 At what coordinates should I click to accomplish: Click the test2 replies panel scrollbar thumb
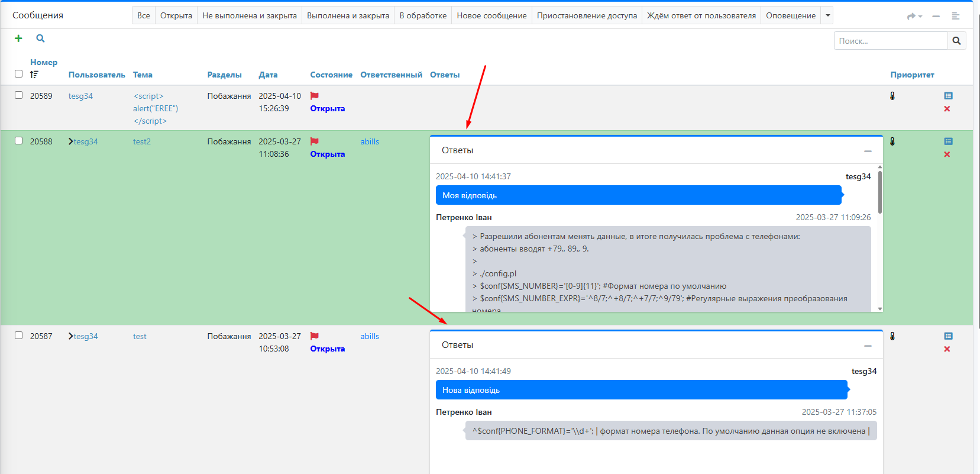coord(880,192)
